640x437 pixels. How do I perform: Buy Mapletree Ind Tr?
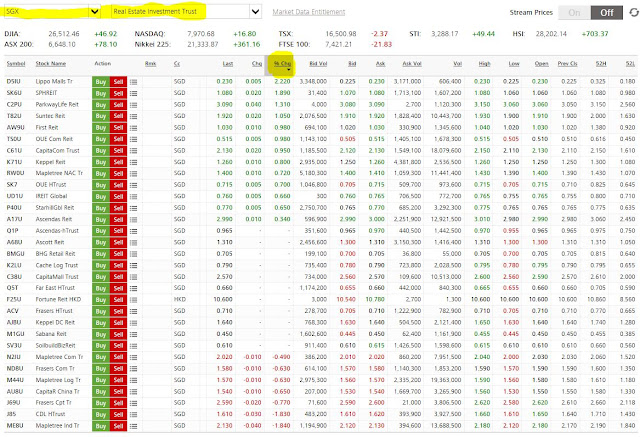click(101, 426)
